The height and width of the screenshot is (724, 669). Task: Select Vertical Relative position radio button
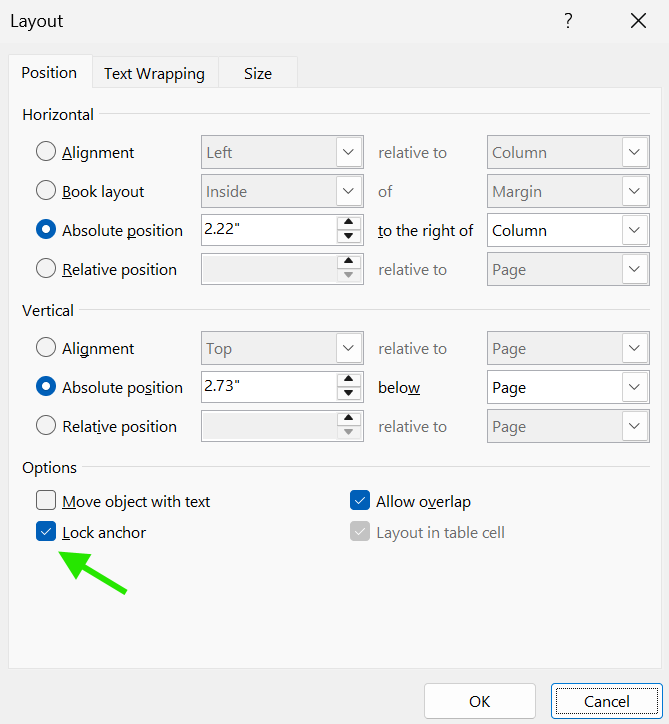coord(46,425)
